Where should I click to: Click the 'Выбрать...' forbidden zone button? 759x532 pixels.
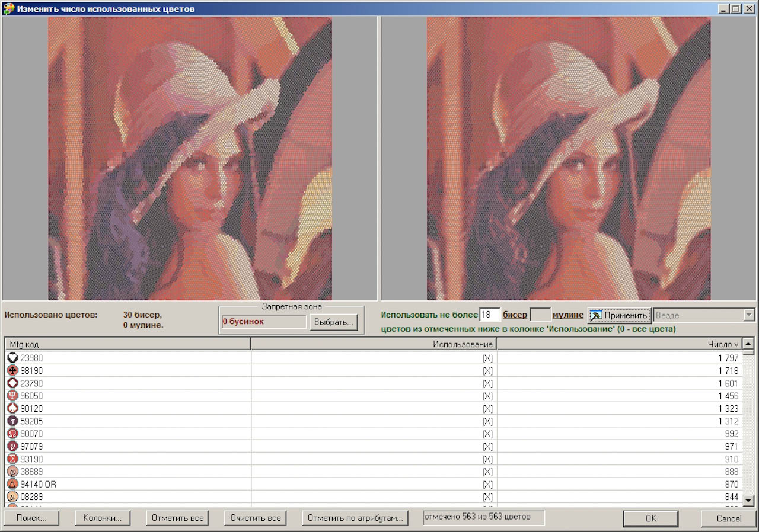coord(333,322)
